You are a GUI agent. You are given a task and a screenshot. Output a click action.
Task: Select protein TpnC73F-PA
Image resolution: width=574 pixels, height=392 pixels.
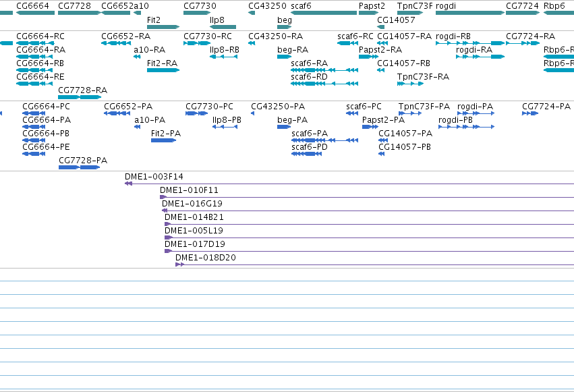pyautogui.click(x=410, y=113)
